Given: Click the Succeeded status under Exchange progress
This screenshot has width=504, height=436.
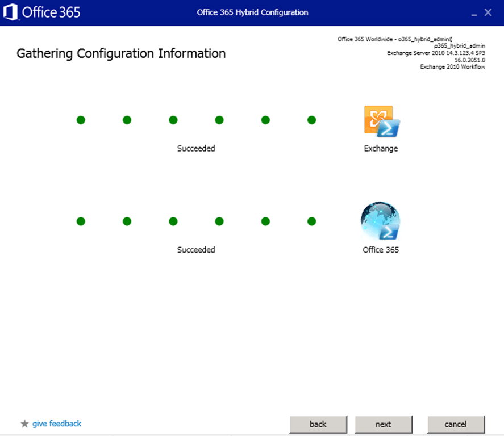Looking at the screenshot, I should click(196, 148).
